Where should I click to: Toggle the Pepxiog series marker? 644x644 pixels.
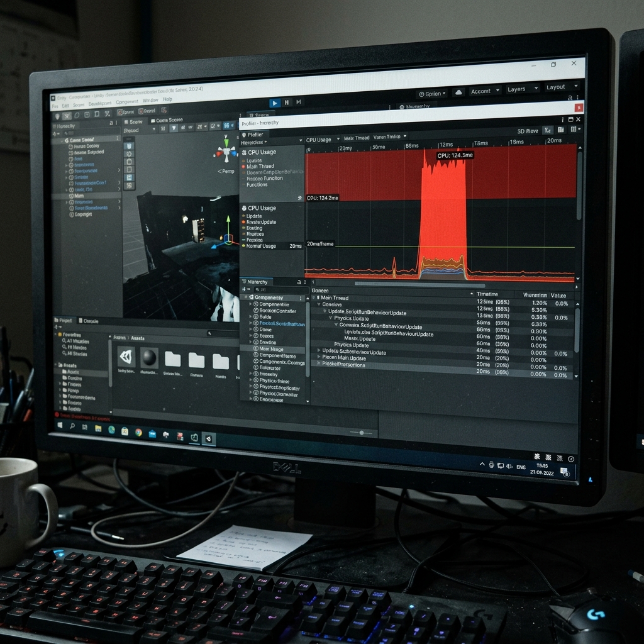coord(243,240)
